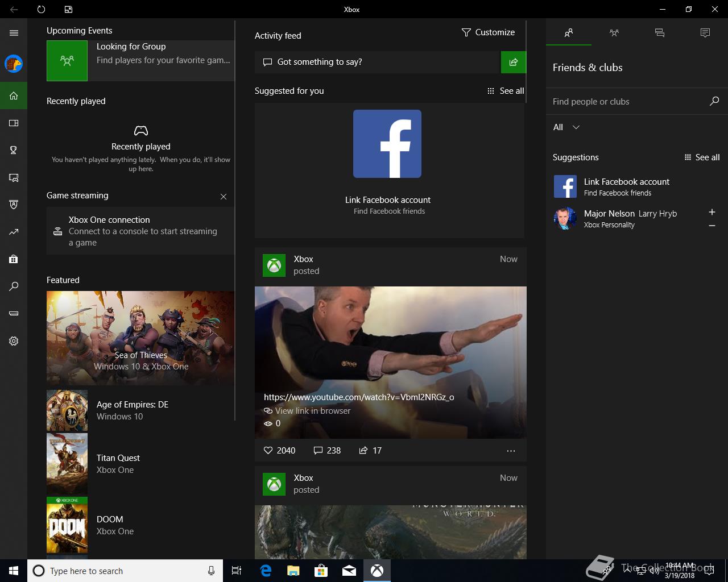Share the post with 17 shares
The height and width of the screenshot is (582, 728).
click(370, 450)
